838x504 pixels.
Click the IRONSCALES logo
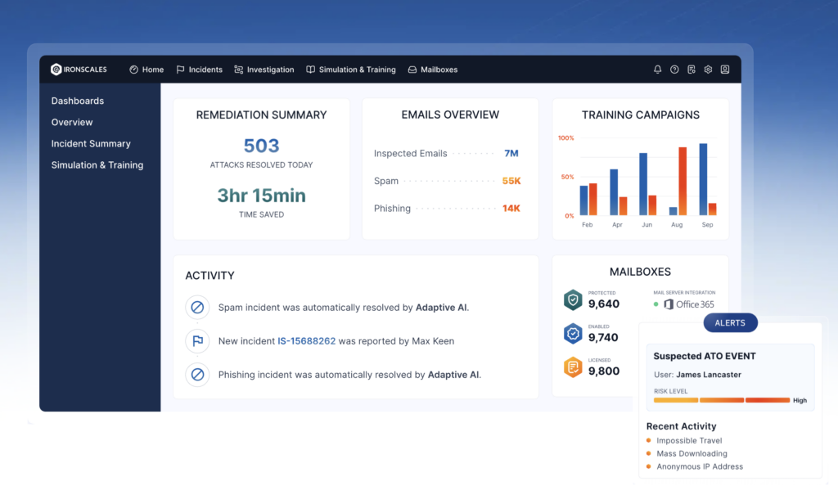(x=79, y=70)
